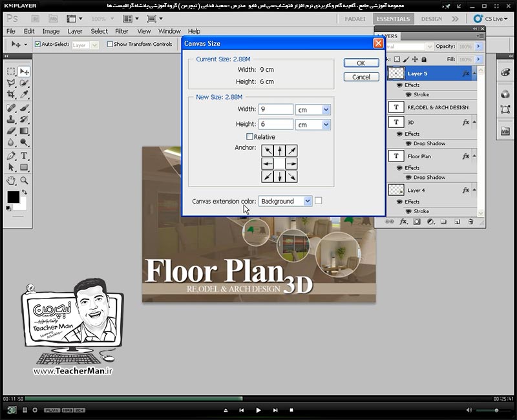517x420 pixels.
Task: Click canvas extension color swatch box
Action: pos(318,200)
